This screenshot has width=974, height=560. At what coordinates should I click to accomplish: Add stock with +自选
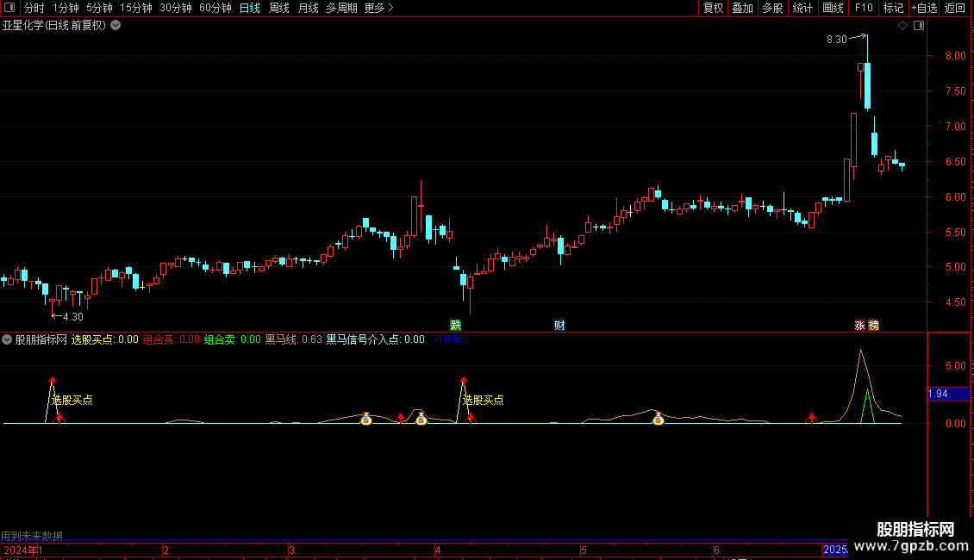(924, 8)
